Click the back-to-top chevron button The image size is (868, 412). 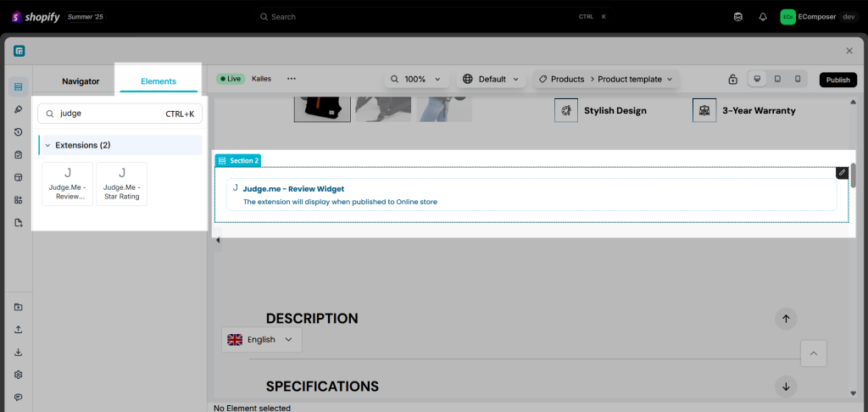click(814, 354)
